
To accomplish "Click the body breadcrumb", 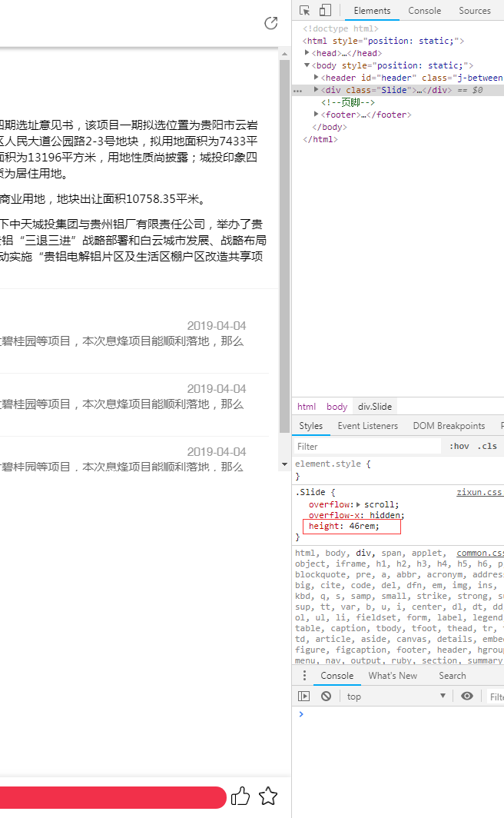I will (337, 407).
